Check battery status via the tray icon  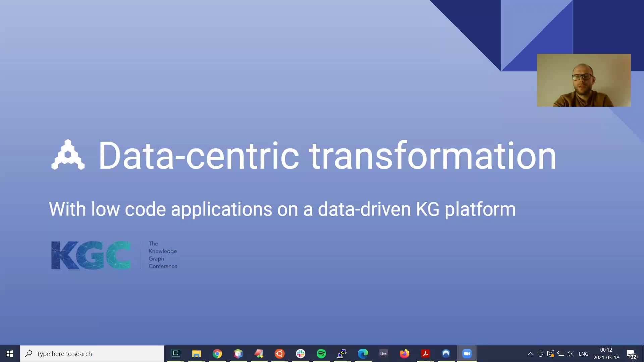pyautogui.click(x=561, y=354)
